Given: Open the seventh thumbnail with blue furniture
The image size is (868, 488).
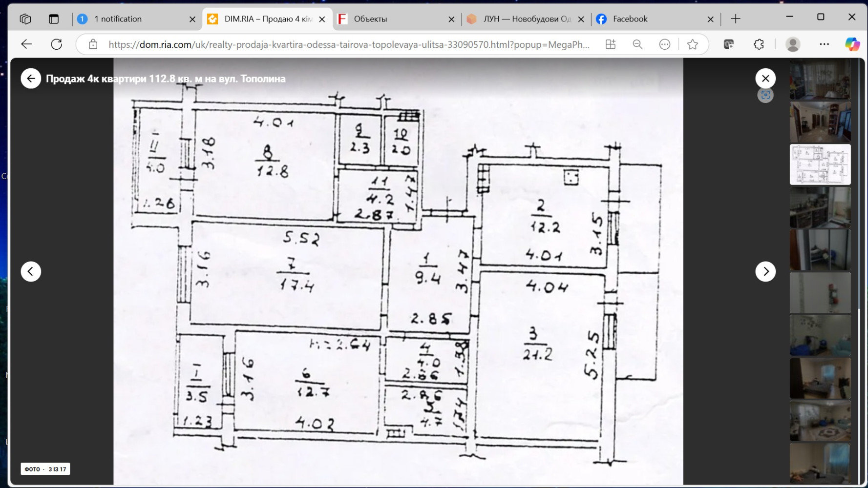Looking at the screenshot, I should 820,335.
